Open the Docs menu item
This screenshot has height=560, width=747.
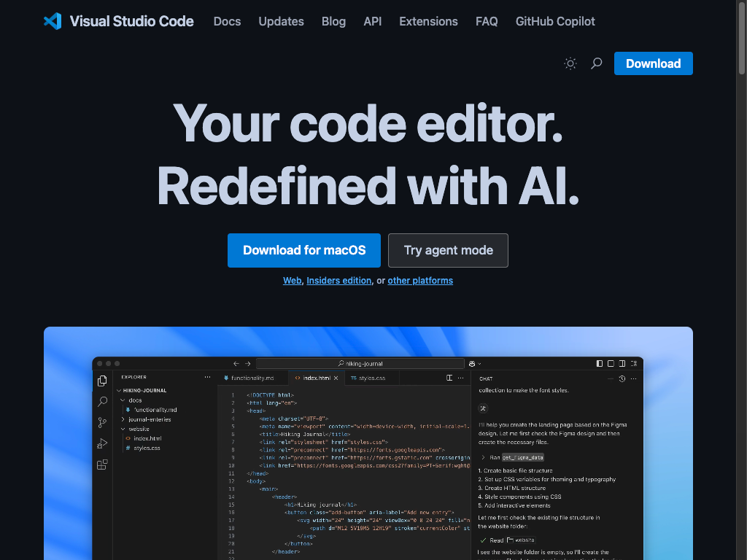[x=226, y=21]
